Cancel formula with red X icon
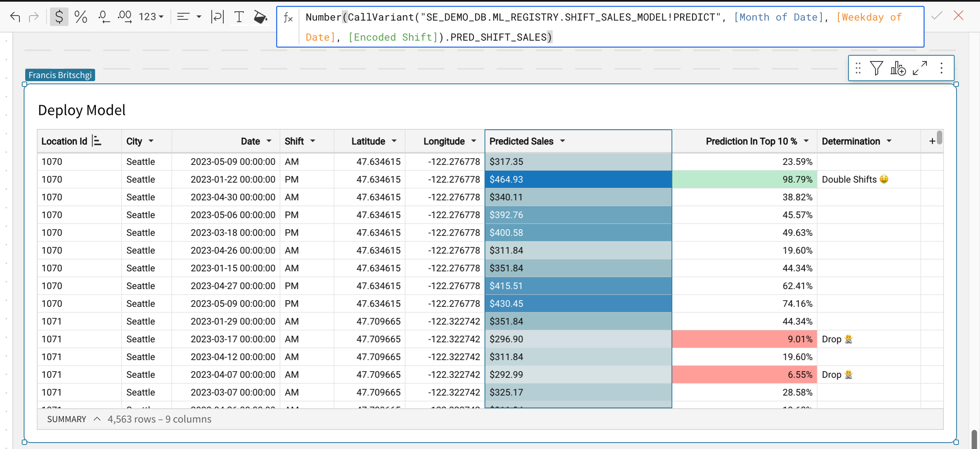 coord(958,16)
